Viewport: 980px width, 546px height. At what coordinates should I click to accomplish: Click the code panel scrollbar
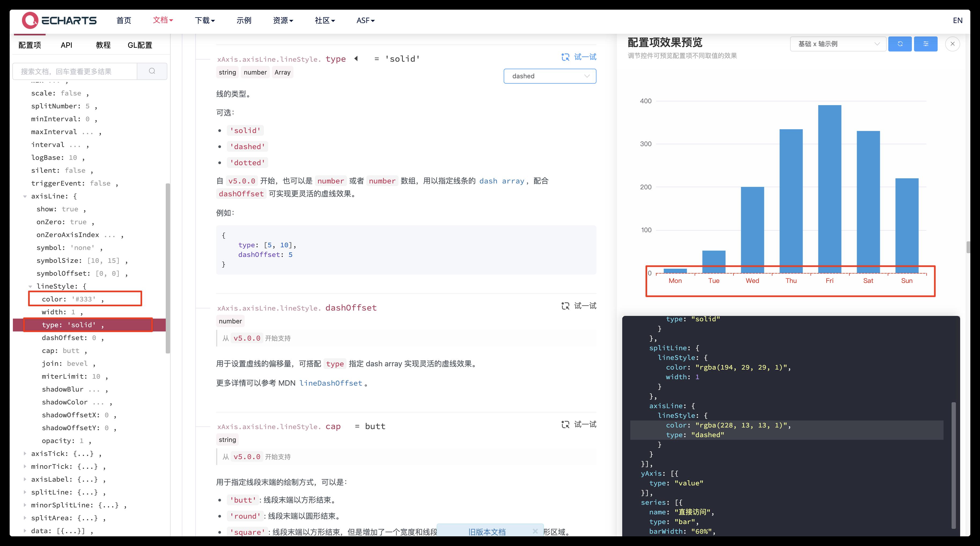coord(954,465)
